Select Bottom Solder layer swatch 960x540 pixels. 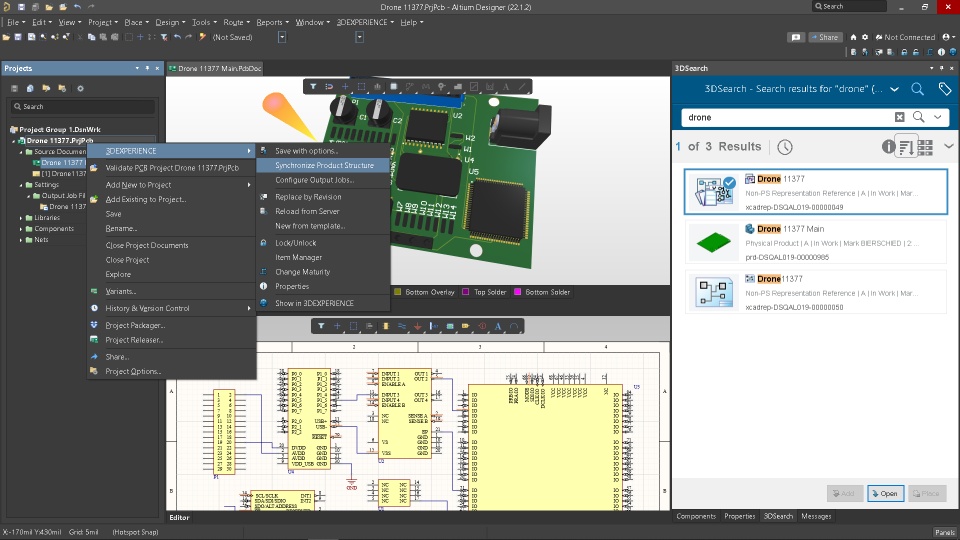[517, 292]
